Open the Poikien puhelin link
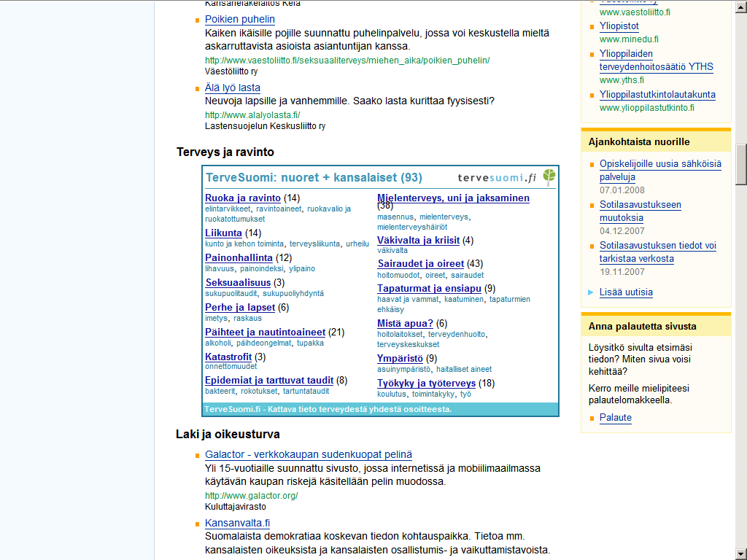 (239, 20)
